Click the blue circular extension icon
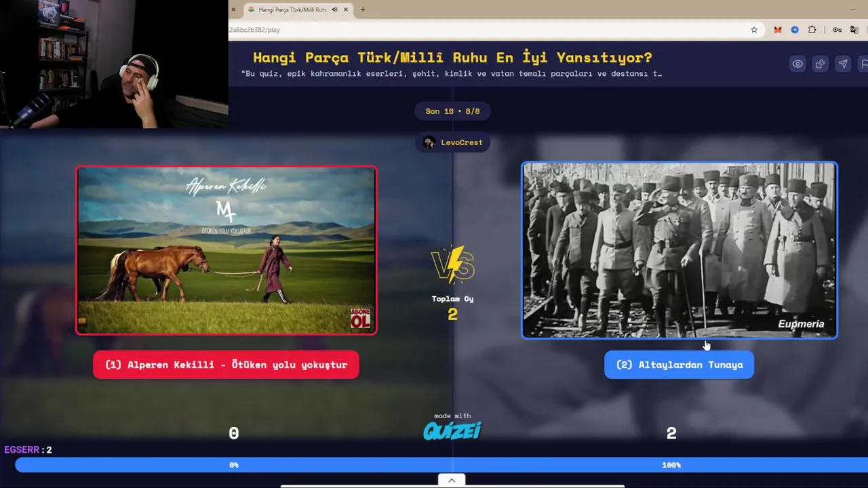Image resolution: width=868 pixels, height=488 pixels. pyautogui.click(x=795, y=30)
